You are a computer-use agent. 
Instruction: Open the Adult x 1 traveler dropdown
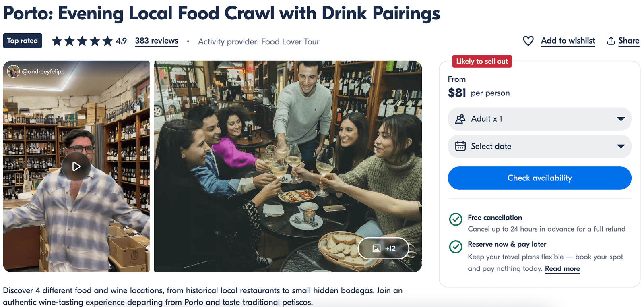tap(539, 119)
